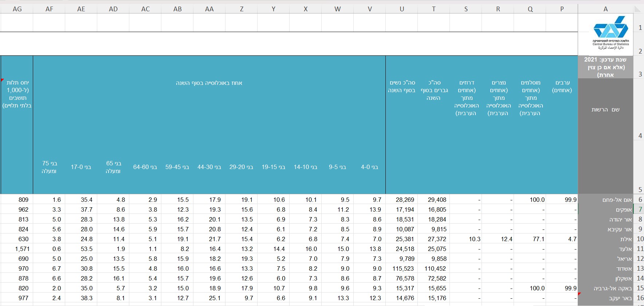This screenshot has width=644, height=306.
Task: Click the שנת עדכון: 2021 title cell
Action: [605, 67]
